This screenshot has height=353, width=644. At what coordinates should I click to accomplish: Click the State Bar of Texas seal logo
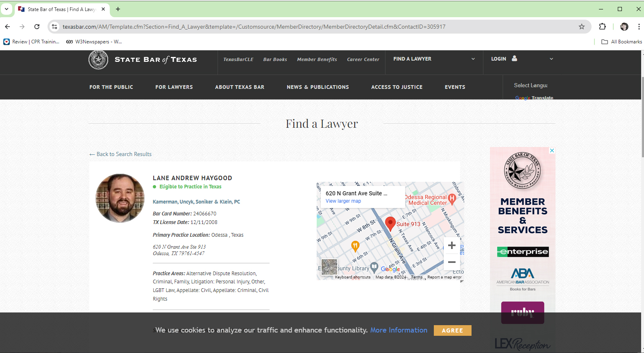pyautogui.click(x=98, y=60)
